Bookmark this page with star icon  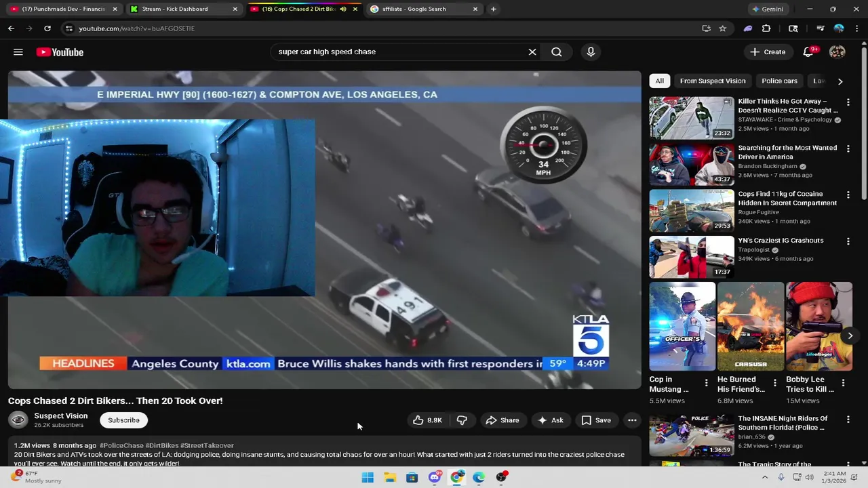723,28
